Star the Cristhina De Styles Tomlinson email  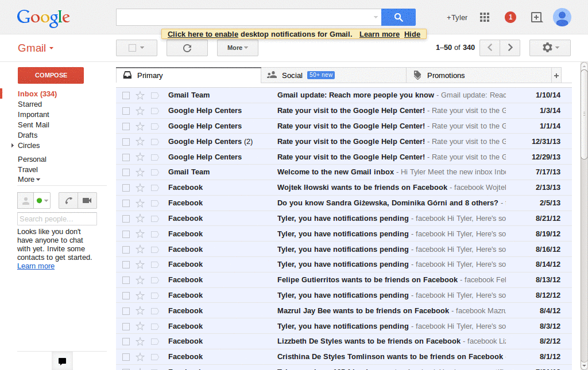(x=140, y=357)
